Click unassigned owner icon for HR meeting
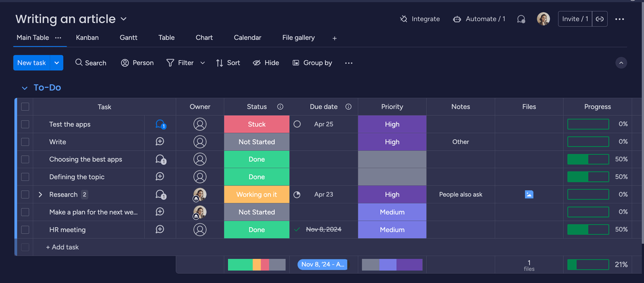 pos(200,230)
